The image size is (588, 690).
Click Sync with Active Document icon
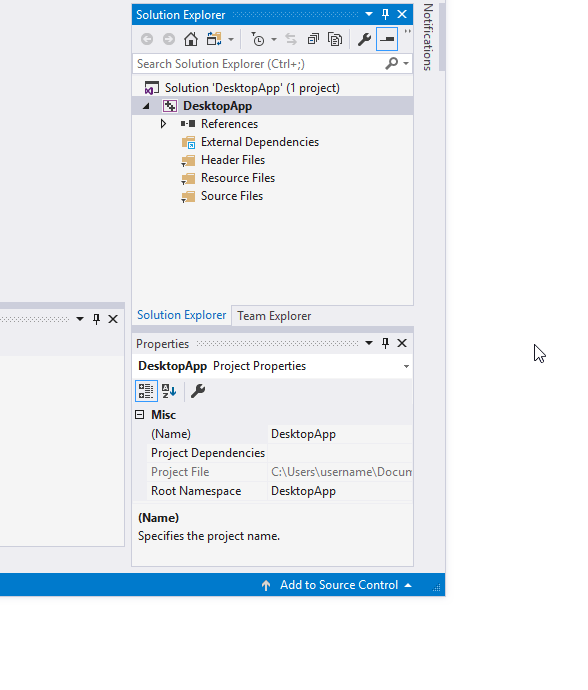(291, 40)
